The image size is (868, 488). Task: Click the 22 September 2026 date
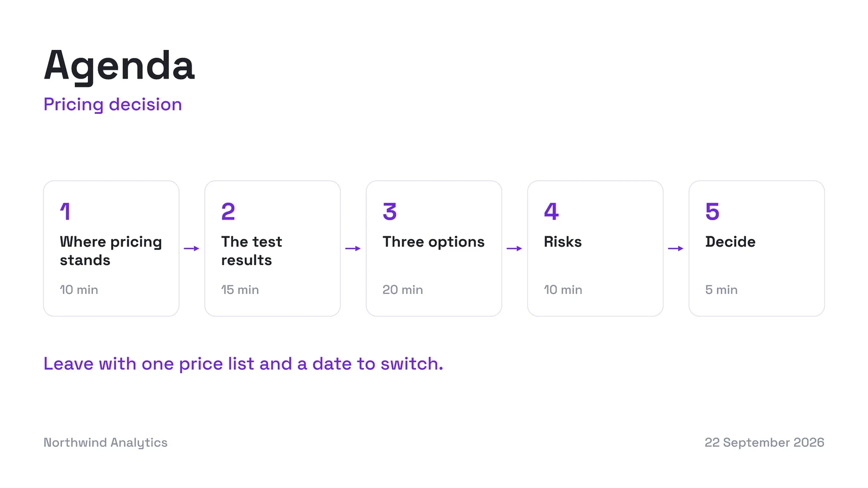[x=764, y=442]
